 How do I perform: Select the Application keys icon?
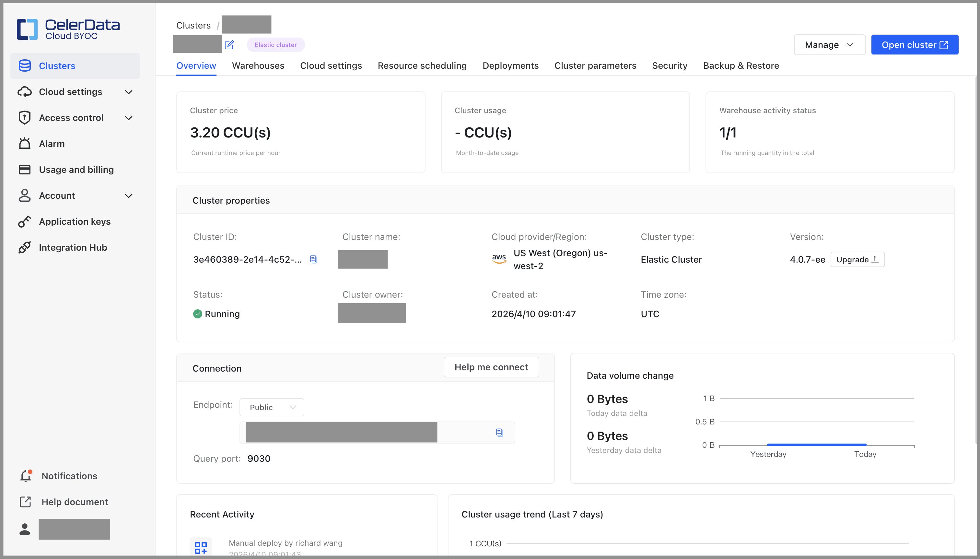pos(25,221)
